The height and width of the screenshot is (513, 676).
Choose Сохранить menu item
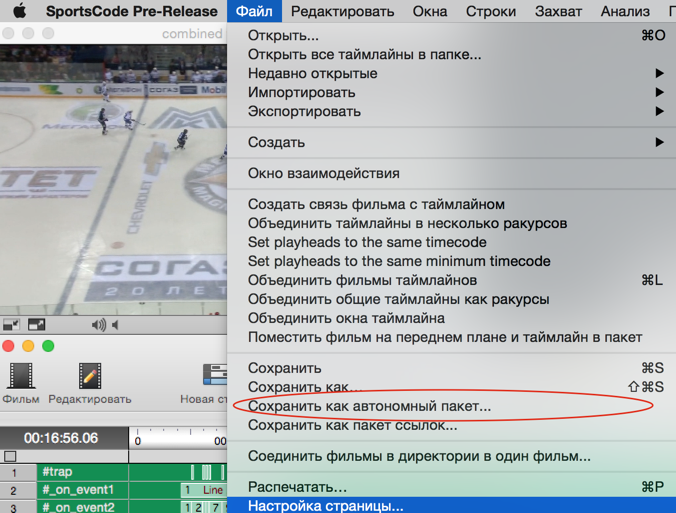coord(451,368)
